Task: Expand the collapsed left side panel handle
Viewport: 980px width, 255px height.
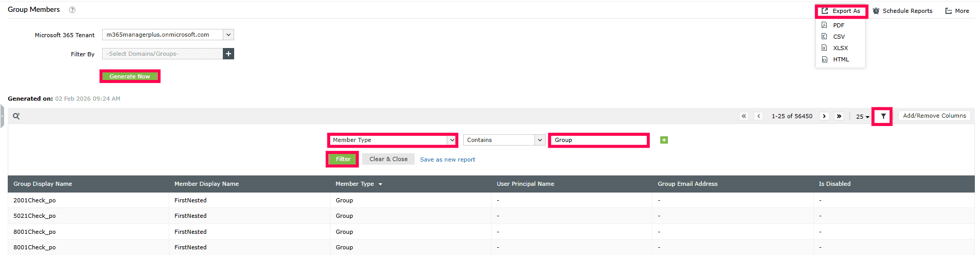Action: pyautogui.click(x=2, y=116)
